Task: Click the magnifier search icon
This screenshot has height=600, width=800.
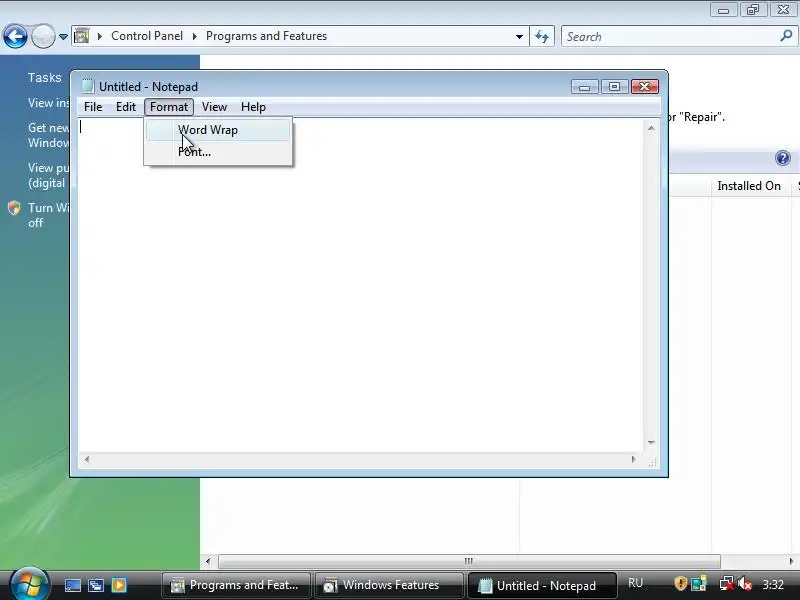Action: (x=786, y=36)
